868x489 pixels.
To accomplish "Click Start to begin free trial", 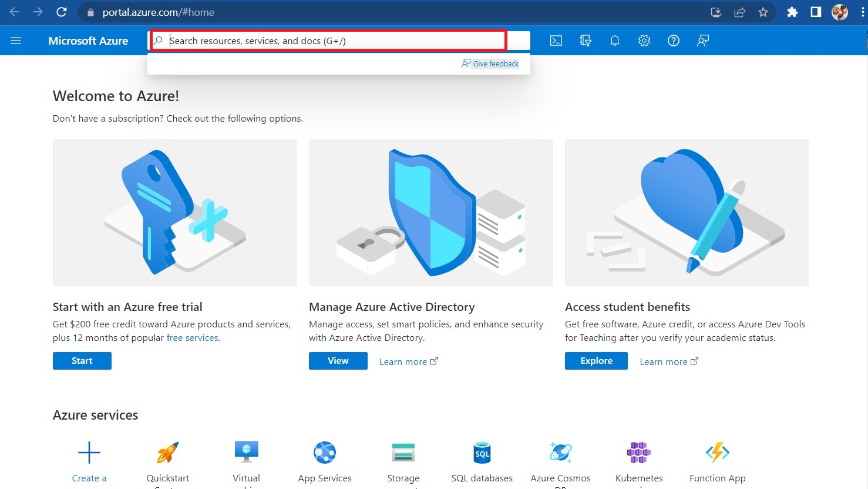I will 82,360.
